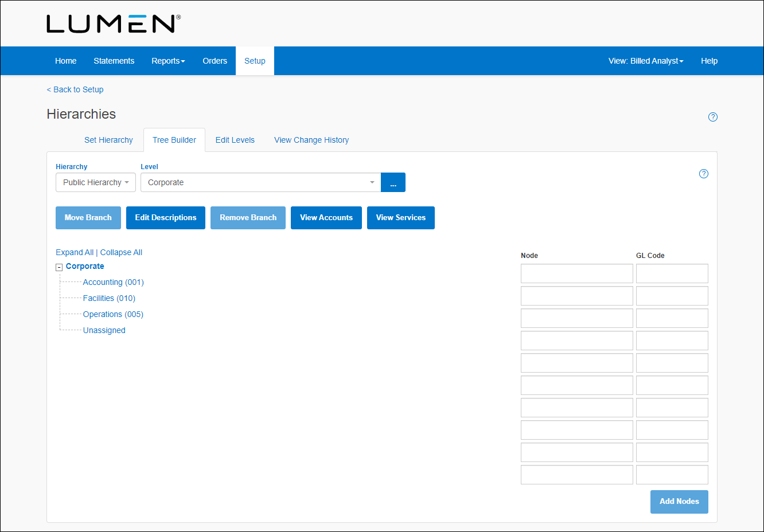Screen dimensions: 764x532
Task: Switch to the Edit Levels tab
Action: pyautogui.click(x=235, y=140)
